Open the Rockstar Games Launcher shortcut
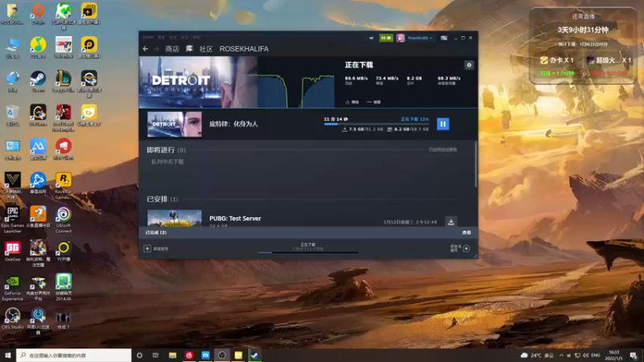This screenshot has width=644, height=362. tap(64, 186)
